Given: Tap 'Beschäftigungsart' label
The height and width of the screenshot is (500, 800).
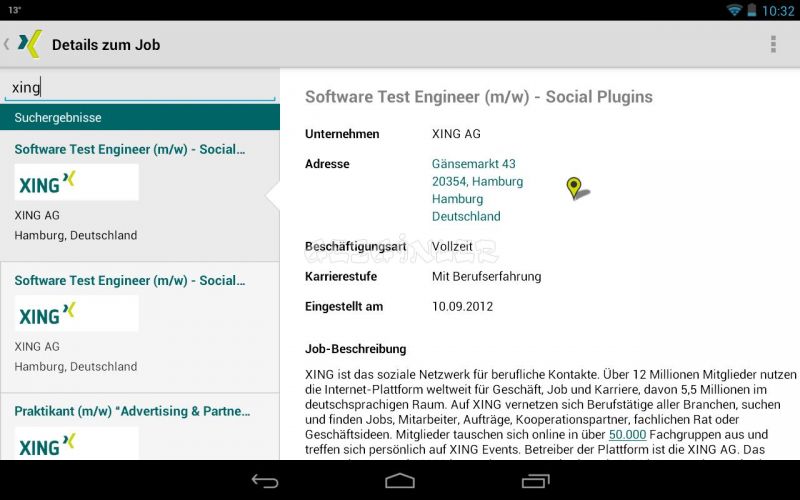Looking at the screenshot, I should [356, 246].
